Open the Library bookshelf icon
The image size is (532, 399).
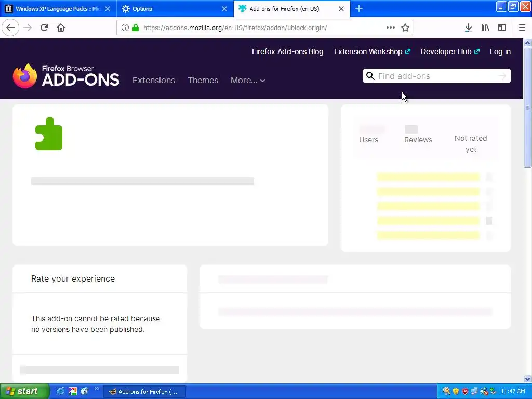pos(485,28)
